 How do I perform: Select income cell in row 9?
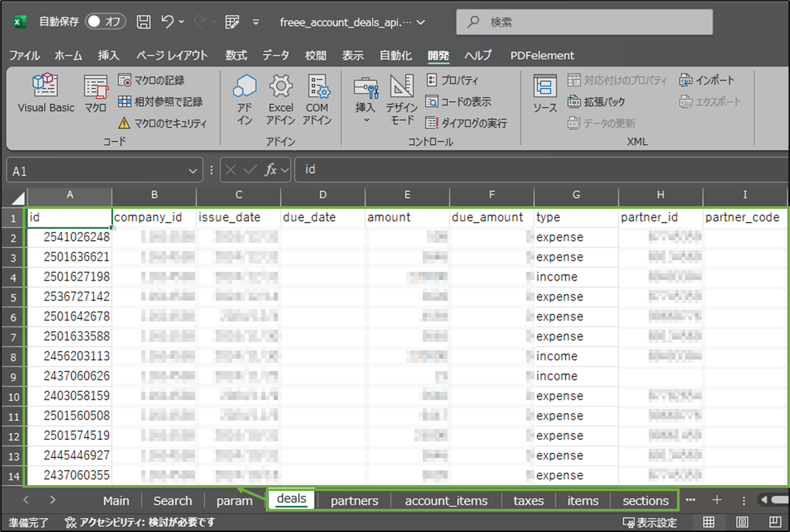pyautogui.click(x=576, y=376)
